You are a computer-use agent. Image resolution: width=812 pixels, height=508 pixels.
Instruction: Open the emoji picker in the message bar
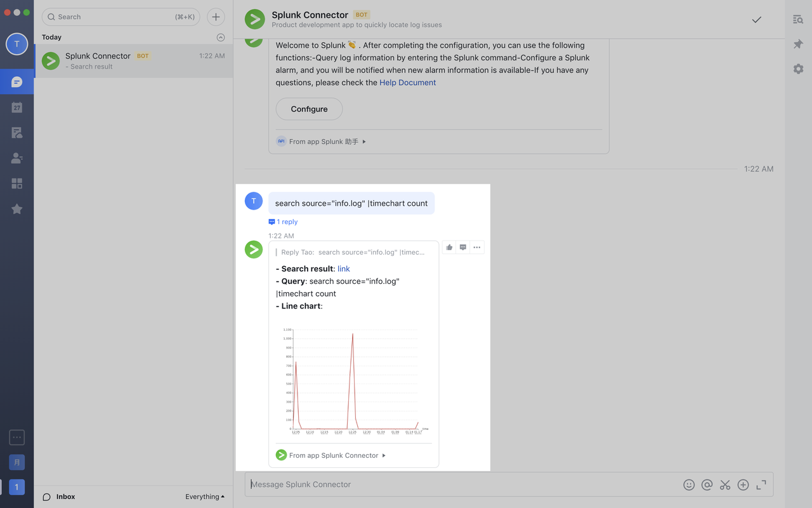click(x=689, y=485)
